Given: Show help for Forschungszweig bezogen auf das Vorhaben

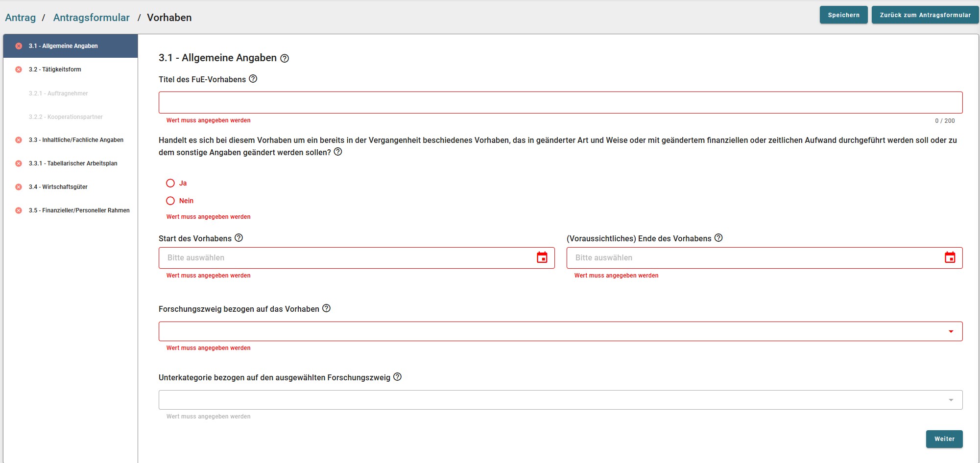Looking at the screenshot, I should pos(327,308).
